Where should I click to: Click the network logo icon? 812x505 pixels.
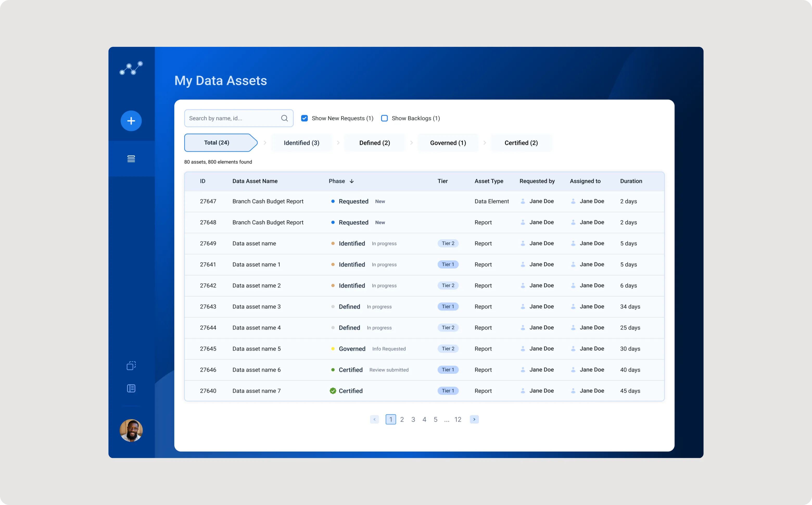(x=131, y=68)
